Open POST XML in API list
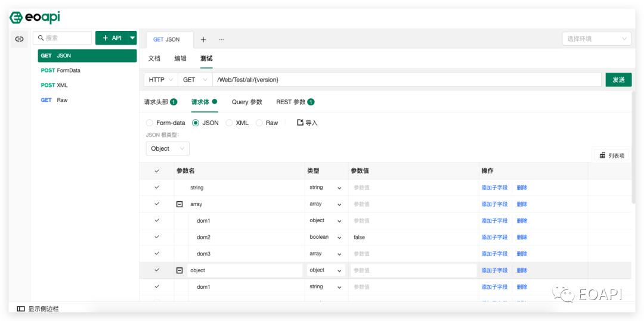Image resolution: width=644 pixels, height=321 pixels. coord(87,85)
